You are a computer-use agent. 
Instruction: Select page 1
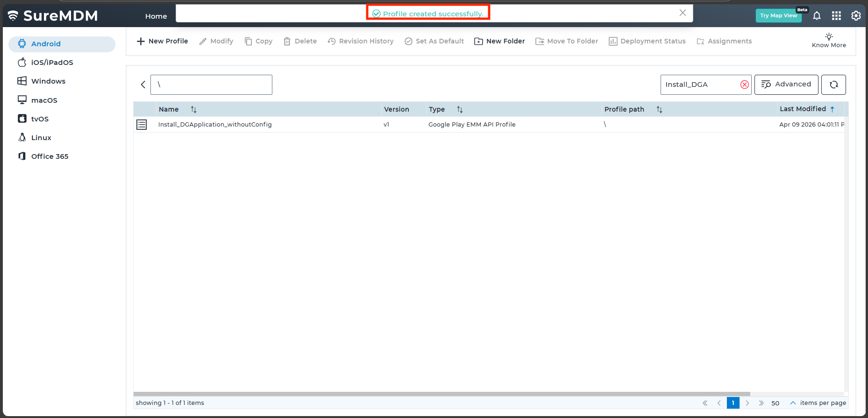tap(733, 403)
